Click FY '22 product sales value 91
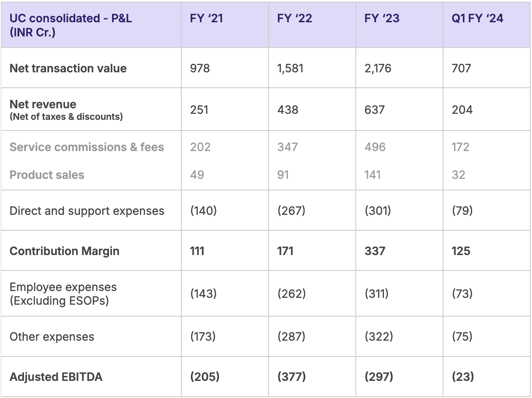 [x=283, y=175]
